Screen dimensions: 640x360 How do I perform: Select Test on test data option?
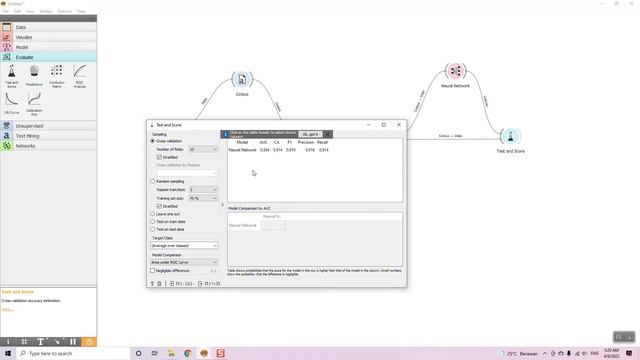[153, 229]
